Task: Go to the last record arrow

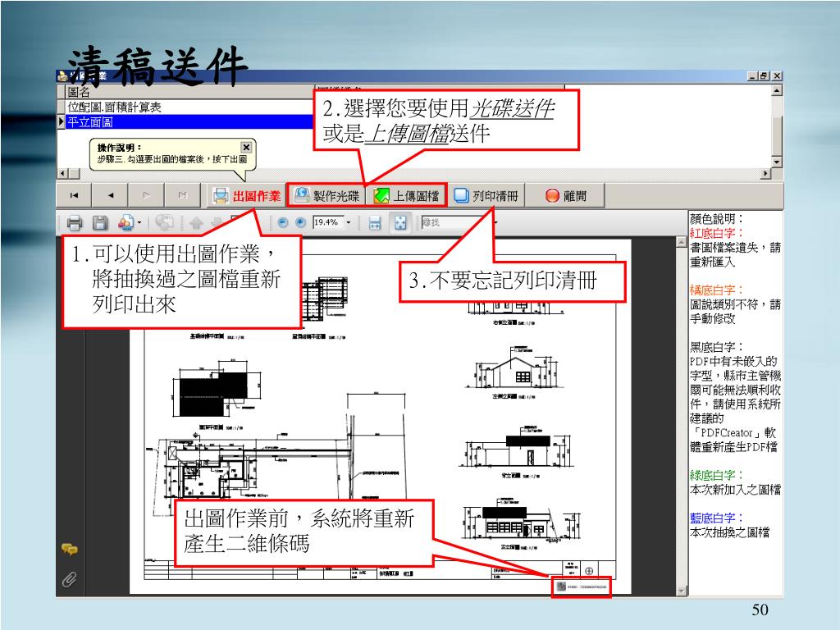Action: click(183, 195)
